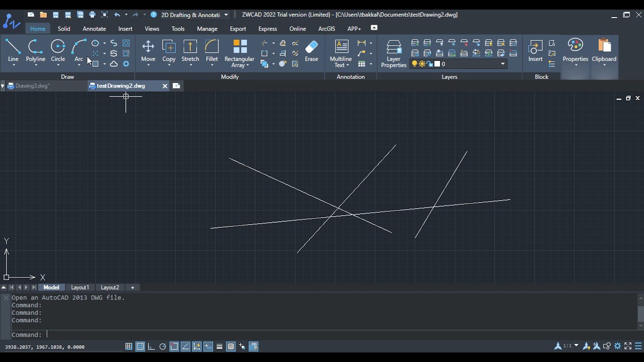Collapse the ribbon using the arrow button
Image resolution: width=644 pixels, height=362 pixels.
(374, 28)
